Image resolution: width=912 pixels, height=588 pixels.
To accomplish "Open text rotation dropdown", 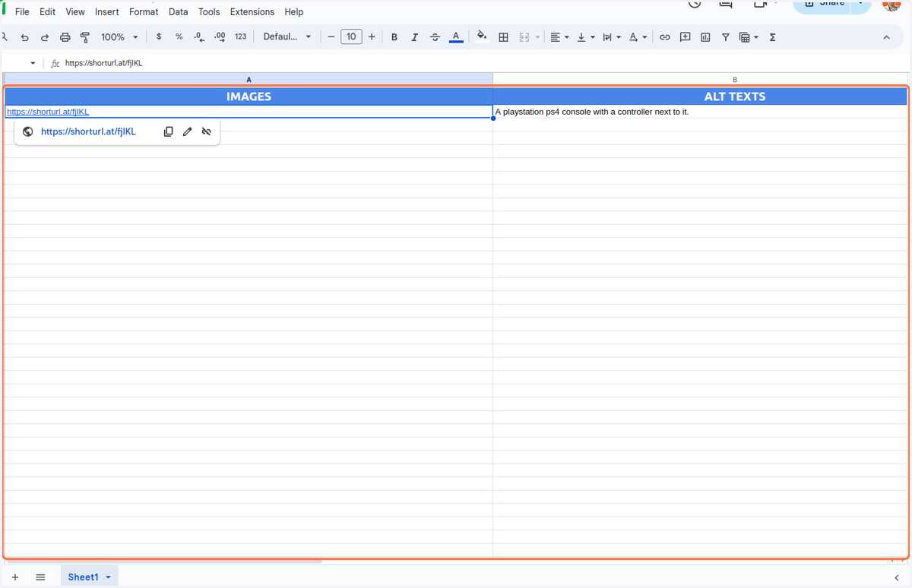I will [638, 36].
